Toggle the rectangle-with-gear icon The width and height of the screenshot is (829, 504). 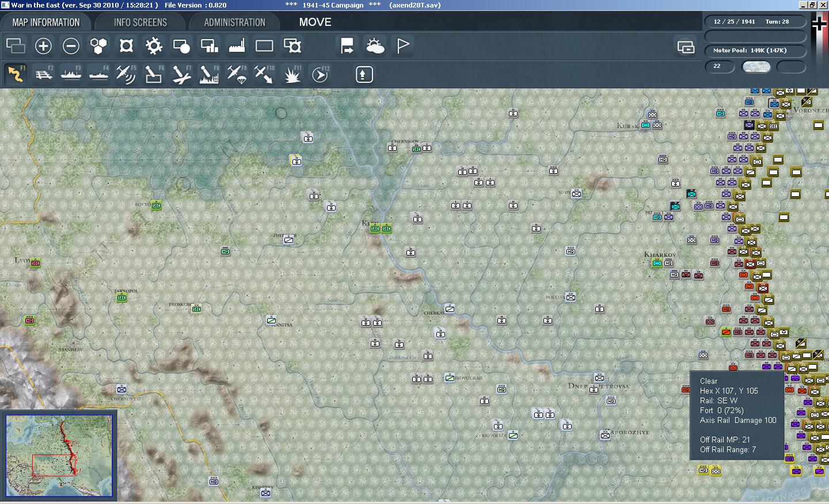pyautogui.click(x=292, y=46)
